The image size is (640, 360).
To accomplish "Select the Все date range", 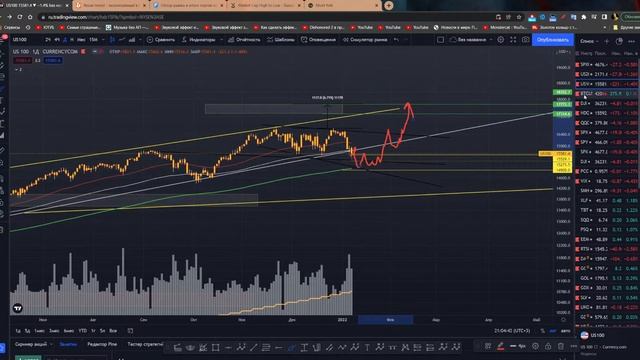I will point(113,331).
